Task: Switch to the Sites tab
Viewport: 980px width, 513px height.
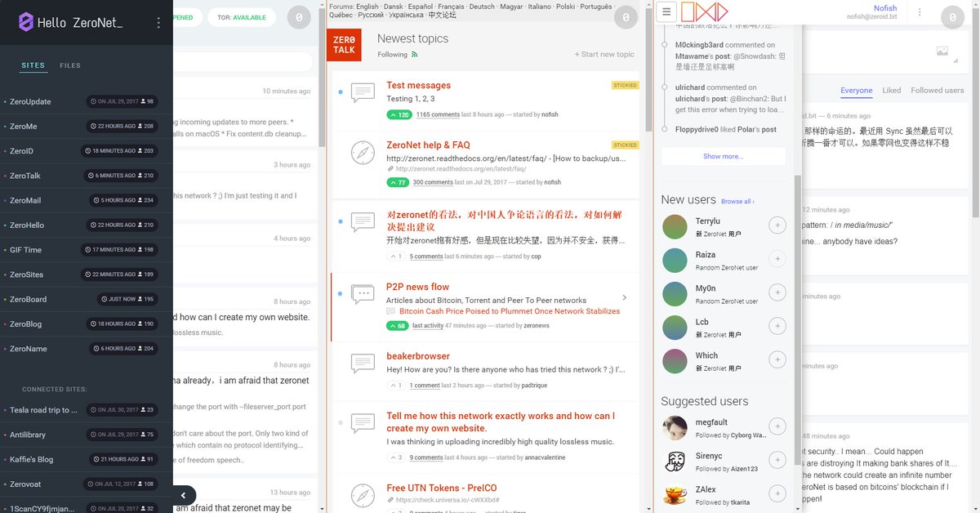Action: click(33, 65)
